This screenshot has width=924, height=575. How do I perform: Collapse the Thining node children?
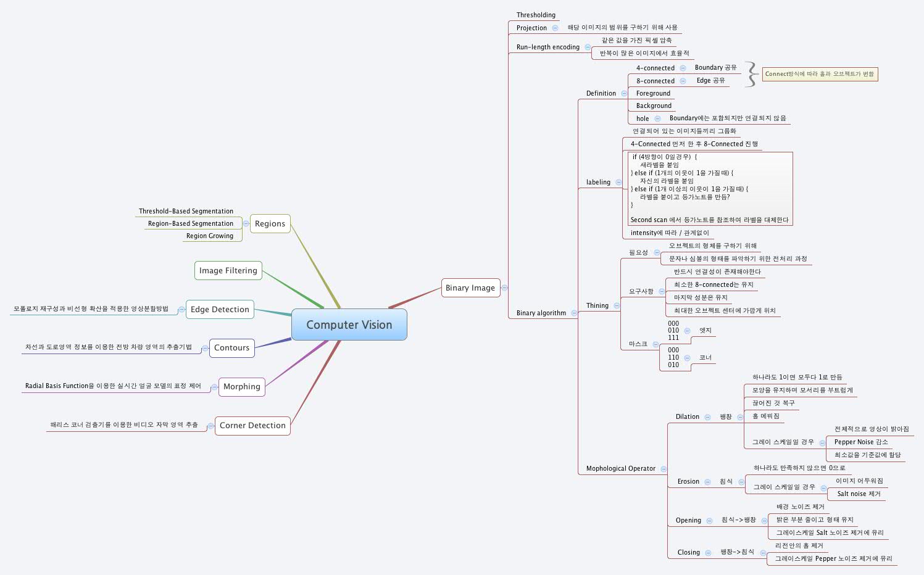click(x=617, y=305)
